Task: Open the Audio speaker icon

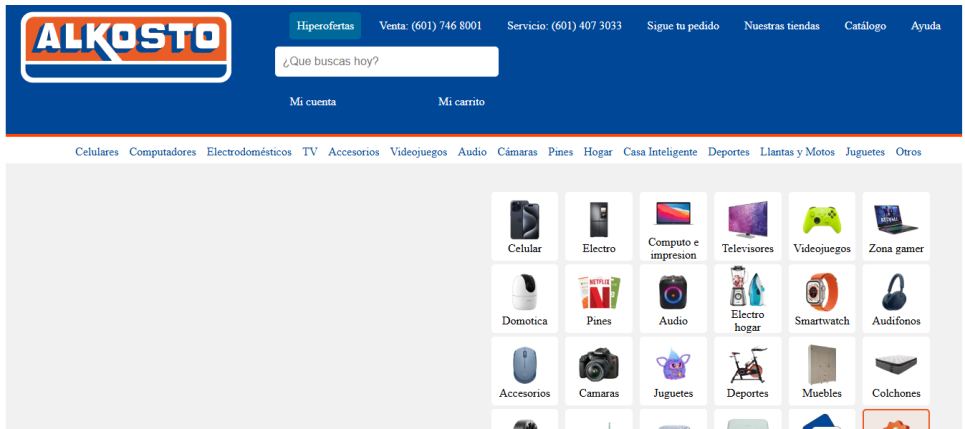Action: (673, 292)
